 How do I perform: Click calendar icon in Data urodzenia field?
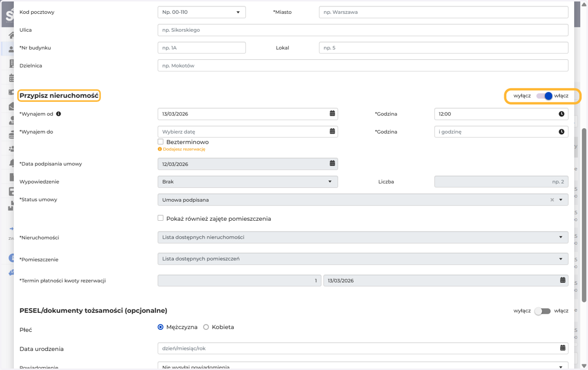tap(563, 348)
